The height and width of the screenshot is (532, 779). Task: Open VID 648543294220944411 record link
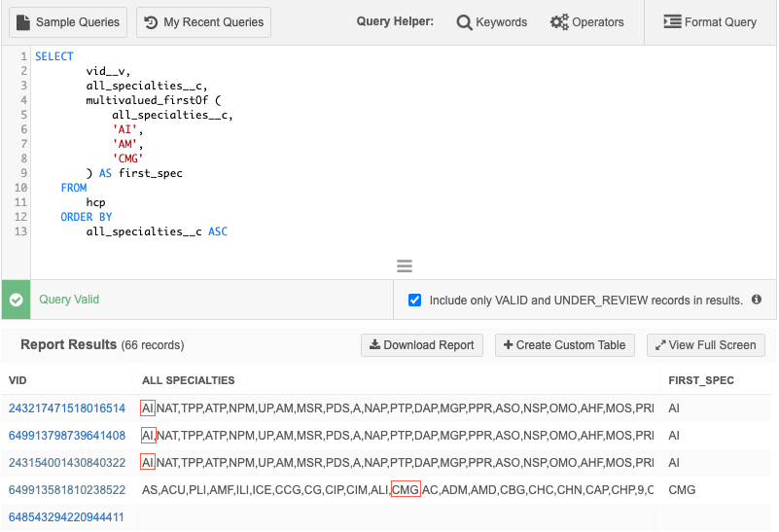click(67, 517)
